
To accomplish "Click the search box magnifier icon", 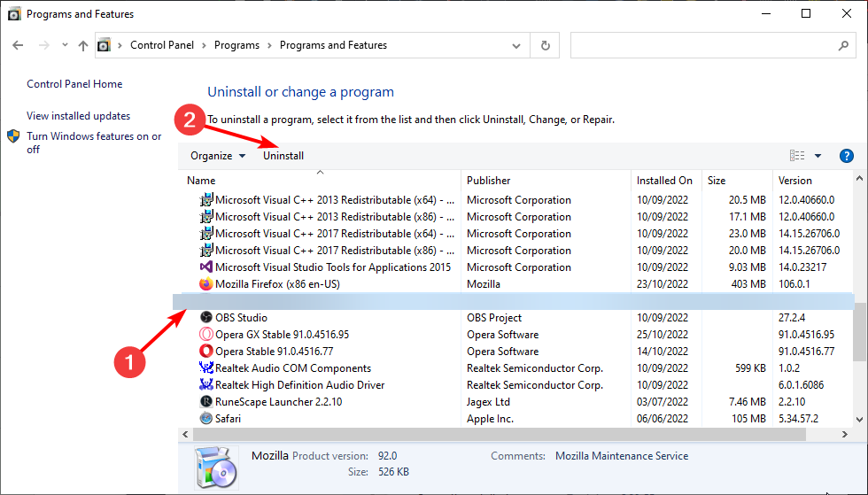I will pos(843,45).
